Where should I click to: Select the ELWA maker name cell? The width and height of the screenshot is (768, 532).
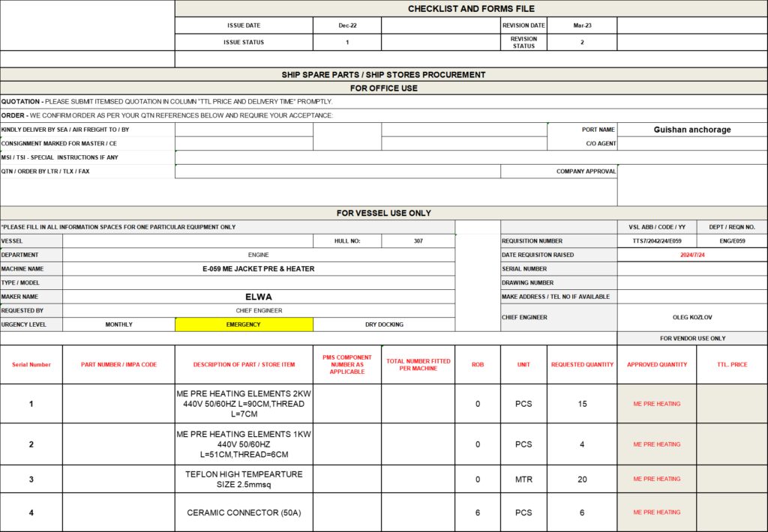(x=259, y=297)
